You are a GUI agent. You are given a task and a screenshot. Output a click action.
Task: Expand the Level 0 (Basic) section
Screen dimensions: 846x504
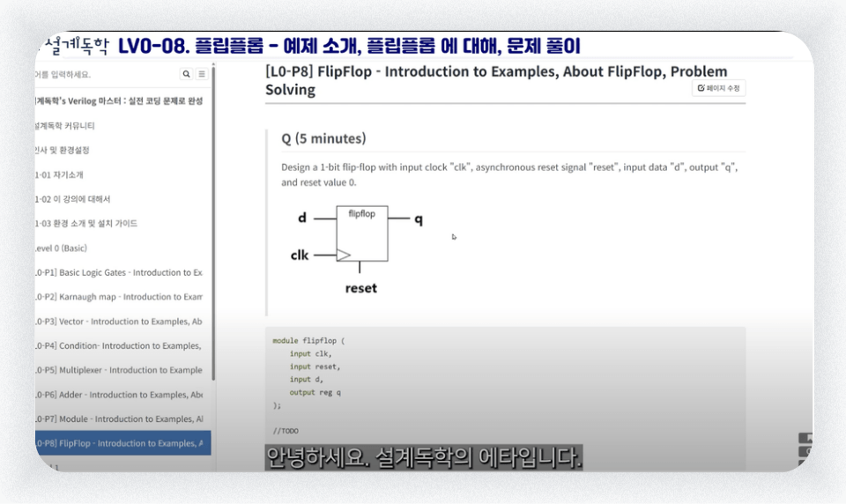click(61, 248)
